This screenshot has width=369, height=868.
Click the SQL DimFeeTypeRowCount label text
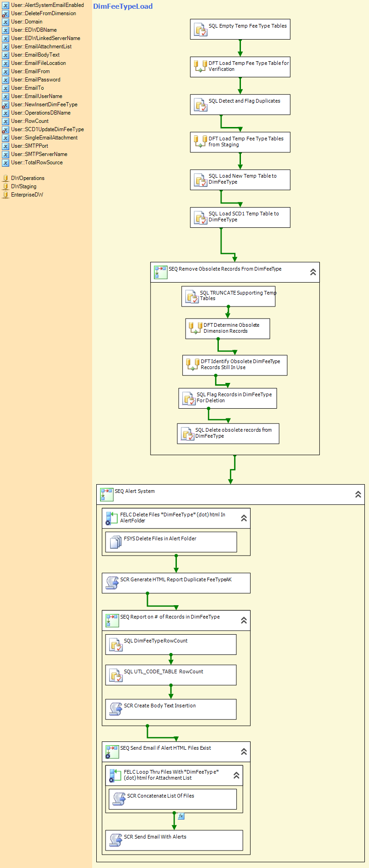click(x=156, y=641)
